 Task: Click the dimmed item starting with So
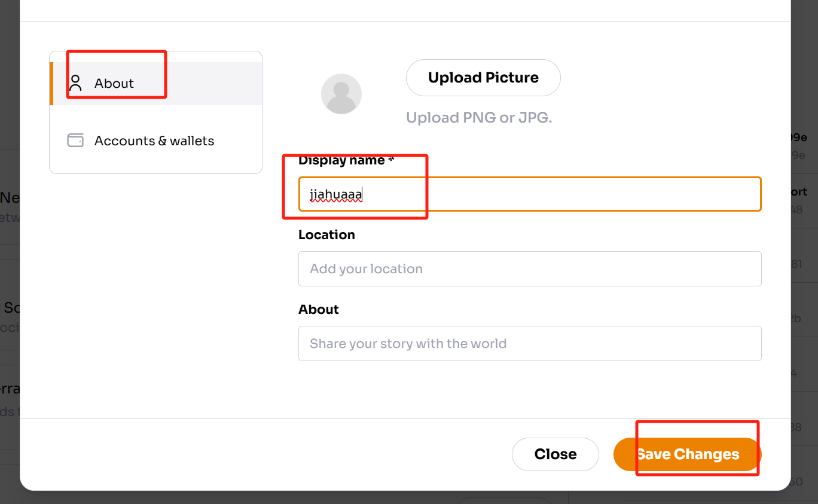coord(10,308)
